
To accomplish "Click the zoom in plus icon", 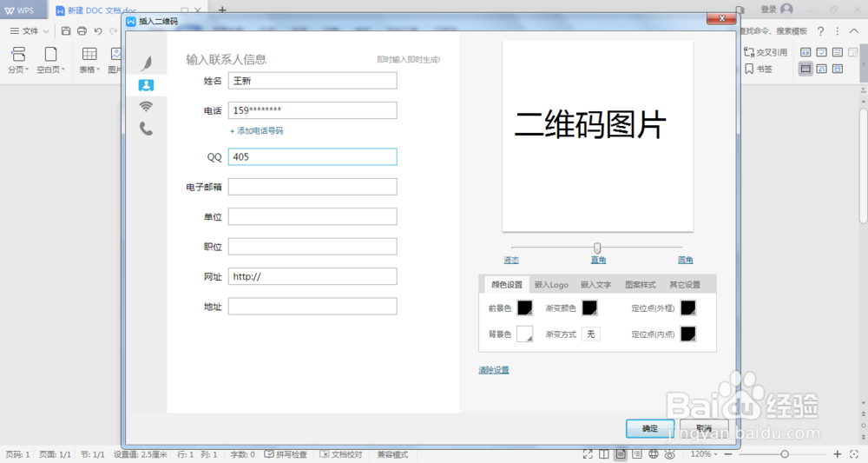I will click(838, 454).
